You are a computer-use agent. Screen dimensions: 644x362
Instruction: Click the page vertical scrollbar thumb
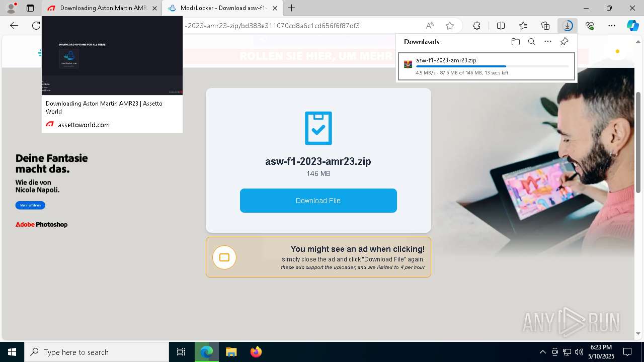click(x=638, y=142)
